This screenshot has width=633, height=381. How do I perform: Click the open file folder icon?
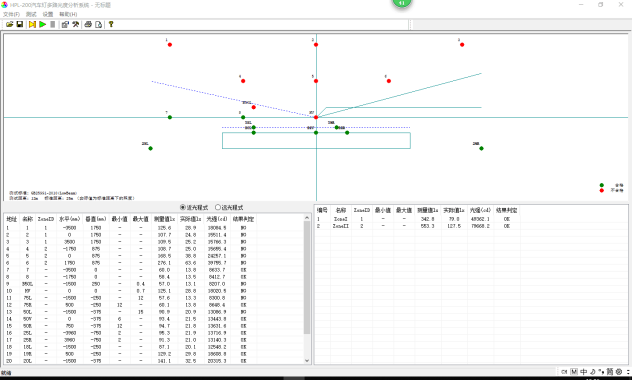tap(9, 25)
